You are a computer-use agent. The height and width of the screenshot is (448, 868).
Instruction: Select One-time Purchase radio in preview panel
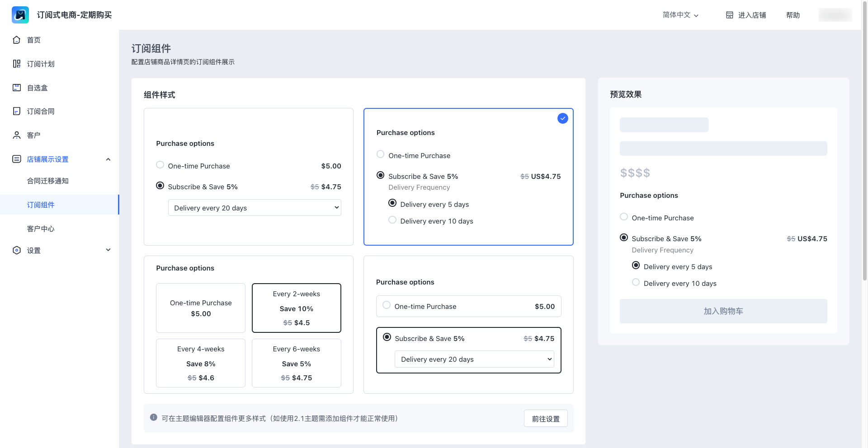coord(624,217)
